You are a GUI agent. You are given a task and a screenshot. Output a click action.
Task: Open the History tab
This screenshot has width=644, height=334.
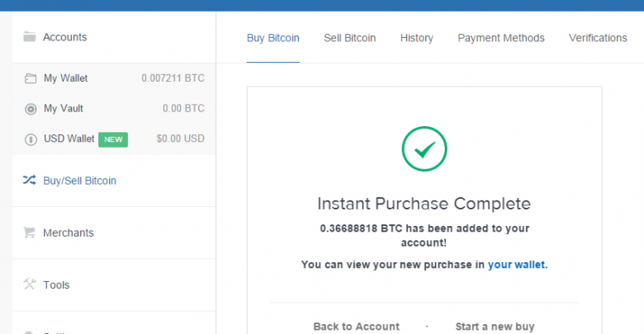[x=417, y=38]
